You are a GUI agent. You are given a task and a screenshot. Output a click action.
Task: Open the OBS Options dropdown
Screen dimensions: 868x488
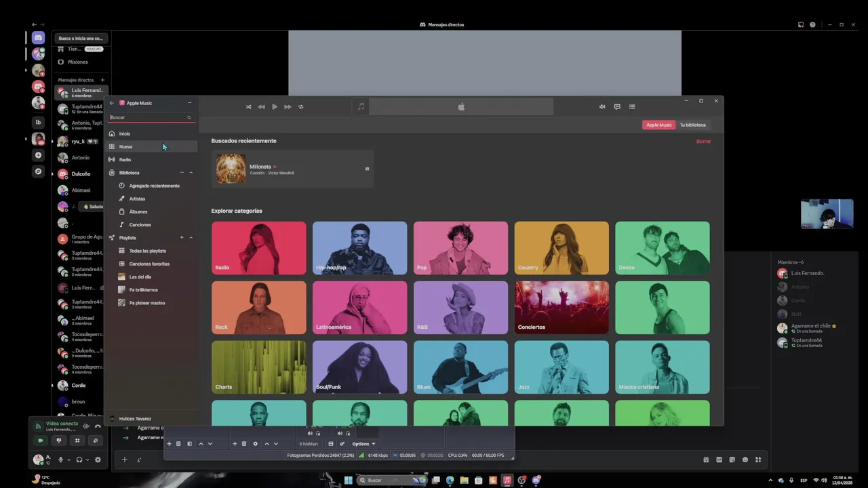[x=363, y=444]
